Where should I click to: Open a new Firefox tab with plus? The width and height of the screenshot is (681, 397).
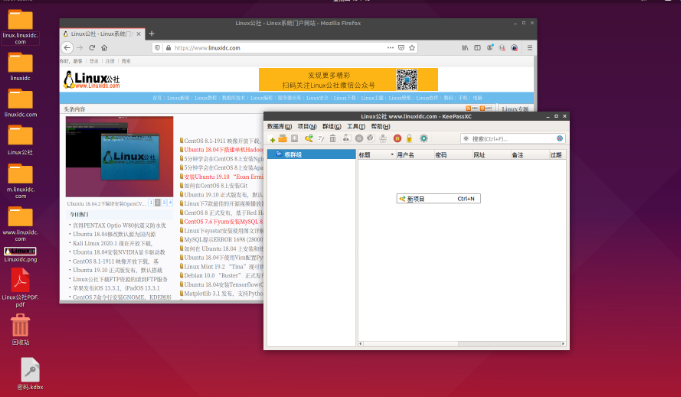[x=152, y=33]
